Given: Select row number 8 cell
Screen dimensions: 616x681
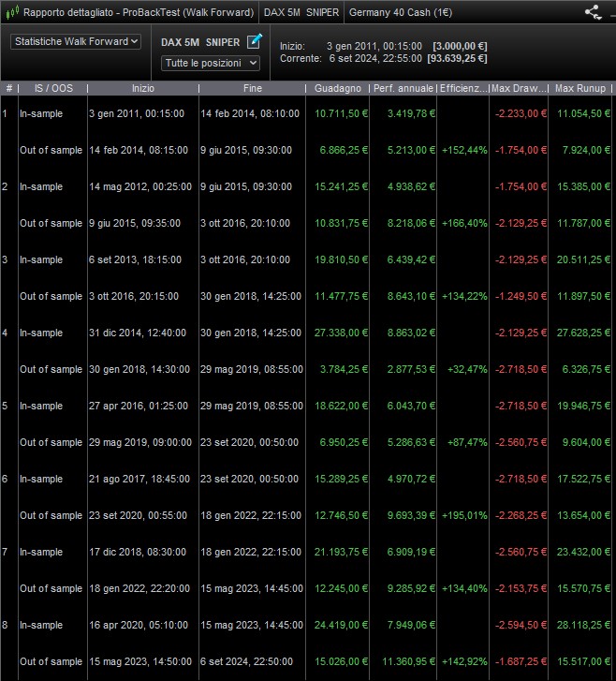Looking at the screenshot, I should 5,625.
